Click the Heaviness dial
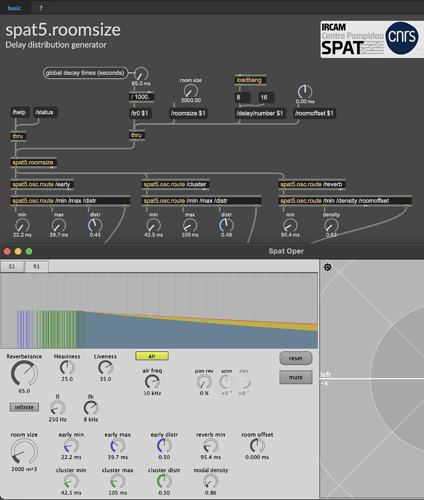The width and height of the screenshot is (424, 500). [67, 368]
